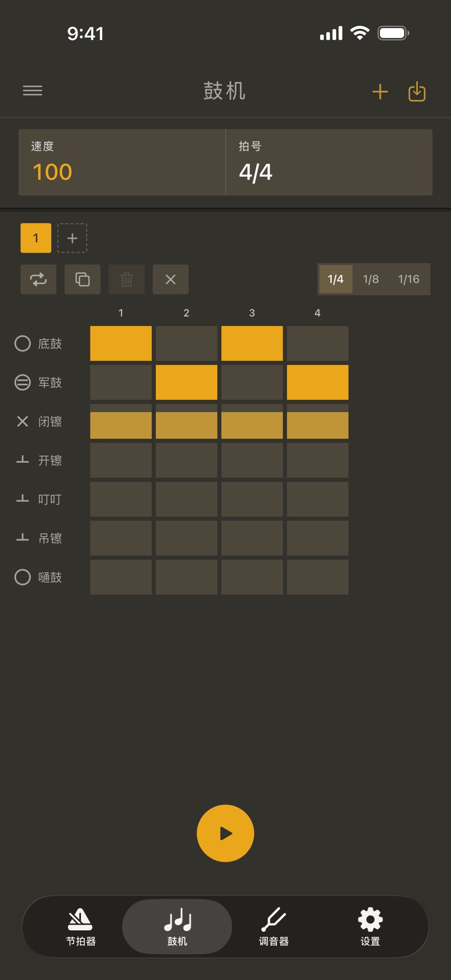Toggle 军鼓 beat 4 cell off
Viewport: 451px width, 980px height.
[318, 382]
